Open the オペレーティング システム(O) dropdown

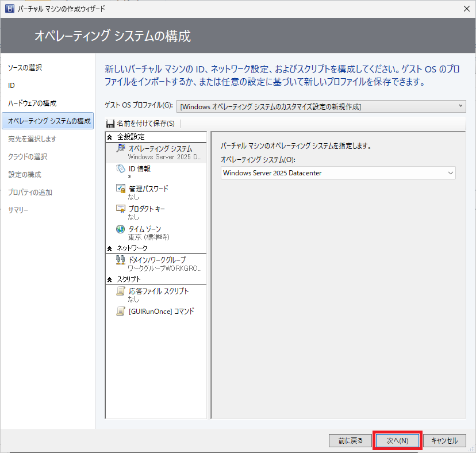point(338,173)
